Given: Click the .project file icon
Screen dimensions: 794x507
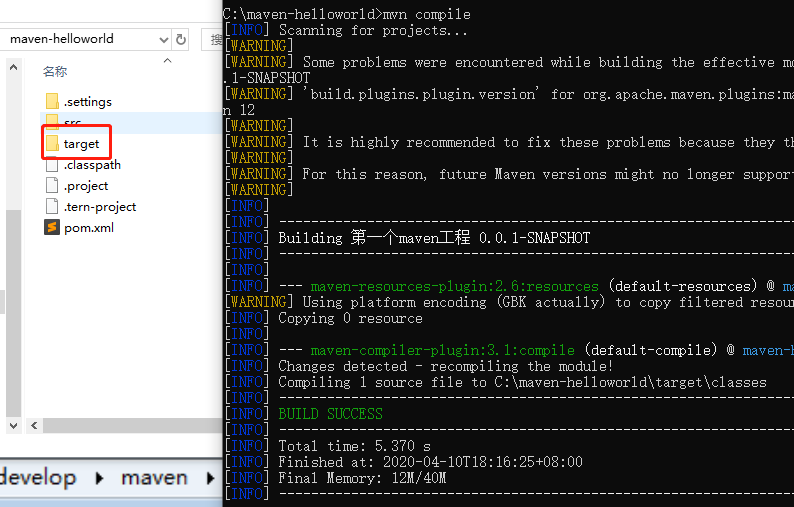Looking at the screenshot, I should click(x=52, y=185).
